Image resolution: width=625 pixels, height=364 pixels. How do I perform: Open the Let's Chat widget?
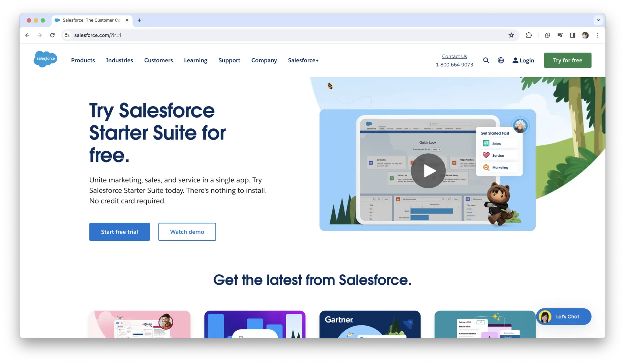[563, 316]
